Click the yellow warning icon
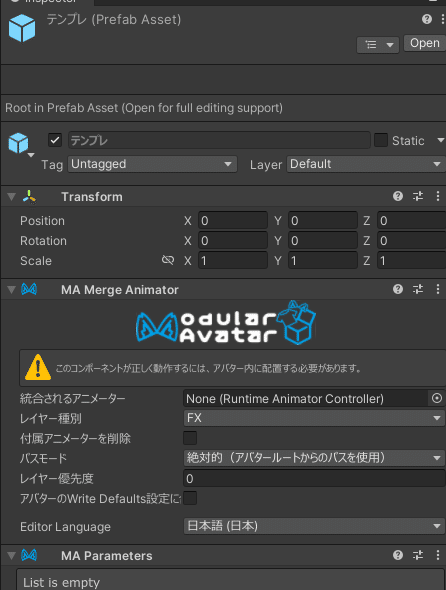Viewport: 446px width, 590px height. coord(38,367)
